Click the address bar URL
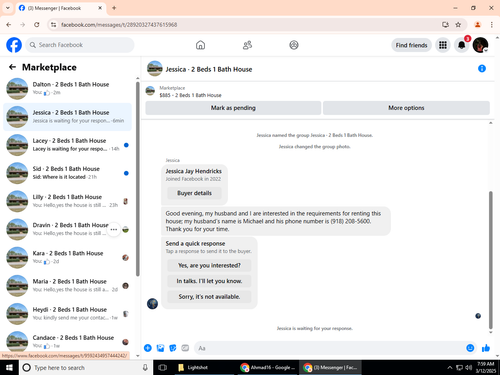Screen dimensions: 500x375 (119, 25)
